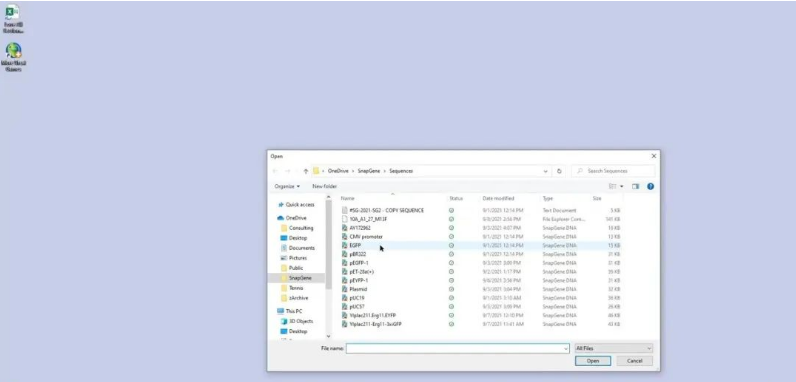Jump to SnapGene in the breadcrumb path
The width and height of the screenshot is (796, 382).
tap(369, 171)
